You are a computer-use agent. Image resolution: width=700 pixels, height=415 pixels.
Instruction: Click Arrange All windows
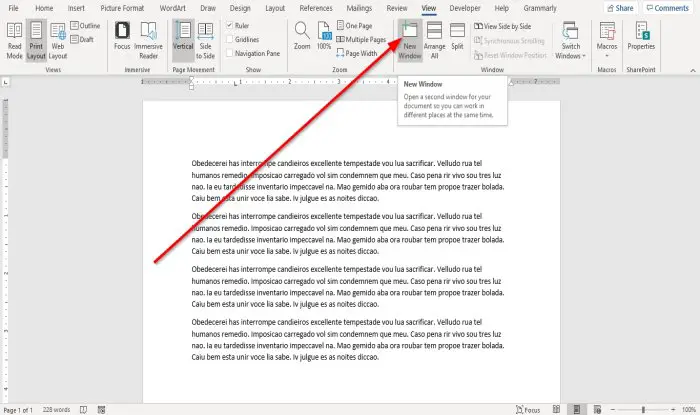coord(434,41)
